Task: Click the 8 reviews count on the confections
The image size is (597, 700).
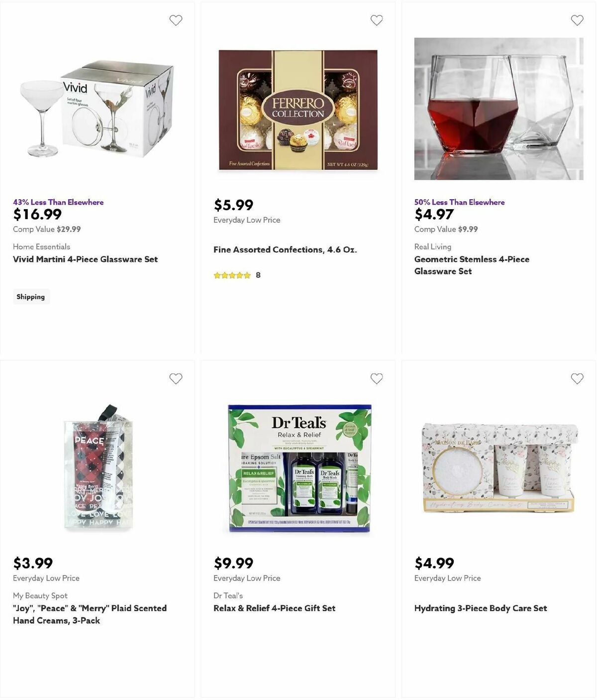Action: pos(257,274)
